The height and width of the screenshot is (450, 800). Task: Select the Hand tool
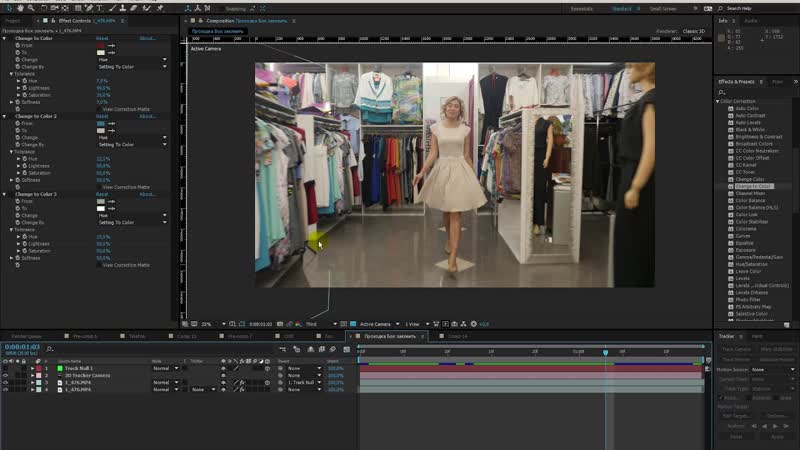pos(20,8)
